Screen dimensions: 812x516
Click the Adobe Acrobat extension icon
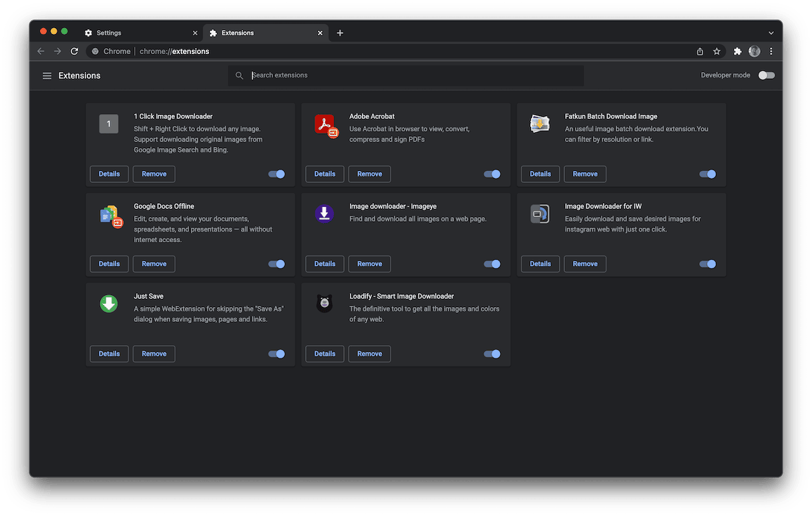tap(326, 125)
